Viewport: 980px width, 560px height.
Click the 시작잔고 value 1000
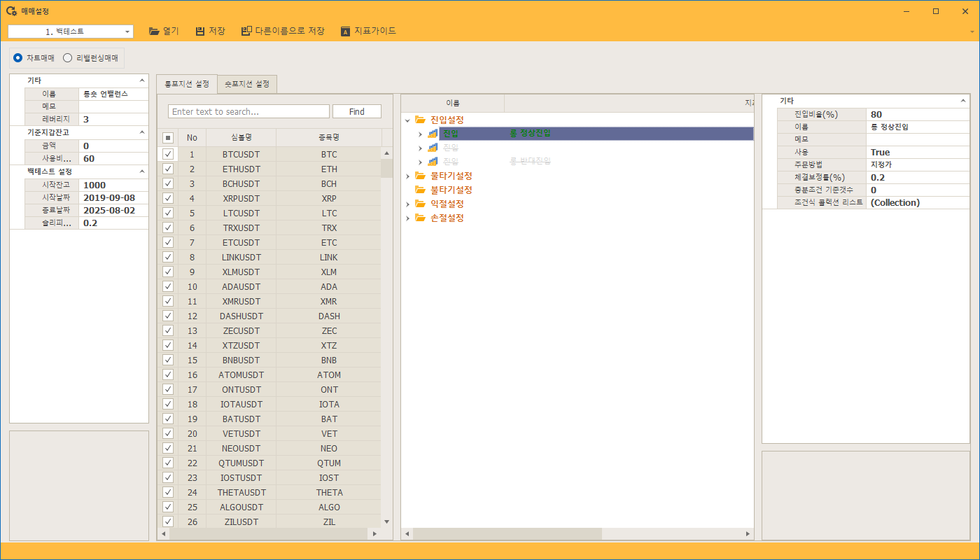[114, 185]
